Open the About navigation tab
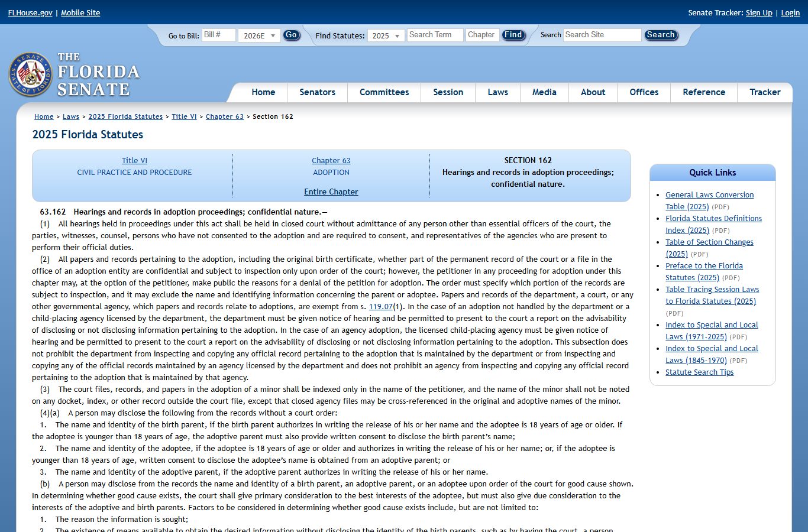Viewport: 808px width, 532px height. pos(593,92)
